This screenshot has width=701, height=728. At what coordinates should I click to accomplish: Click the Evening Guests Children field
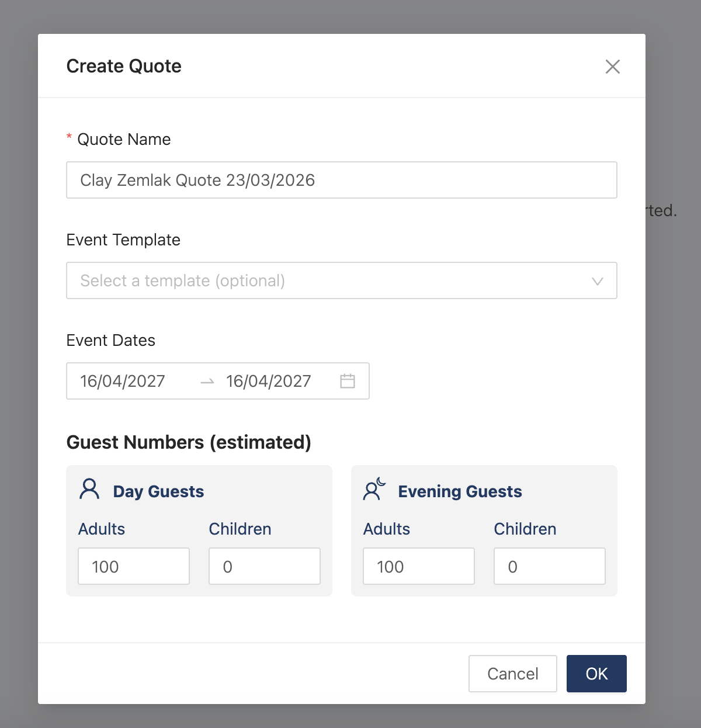(x=549, y=566)
